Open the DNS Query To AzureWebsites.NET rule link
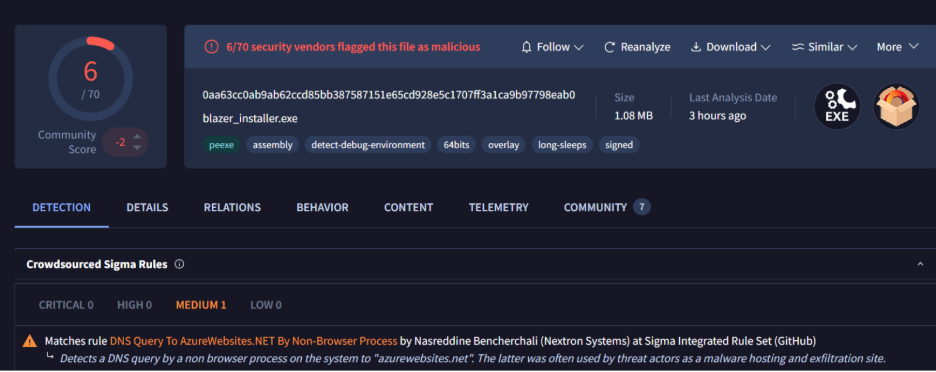The image size is (936, 372). tap(254, 341)
